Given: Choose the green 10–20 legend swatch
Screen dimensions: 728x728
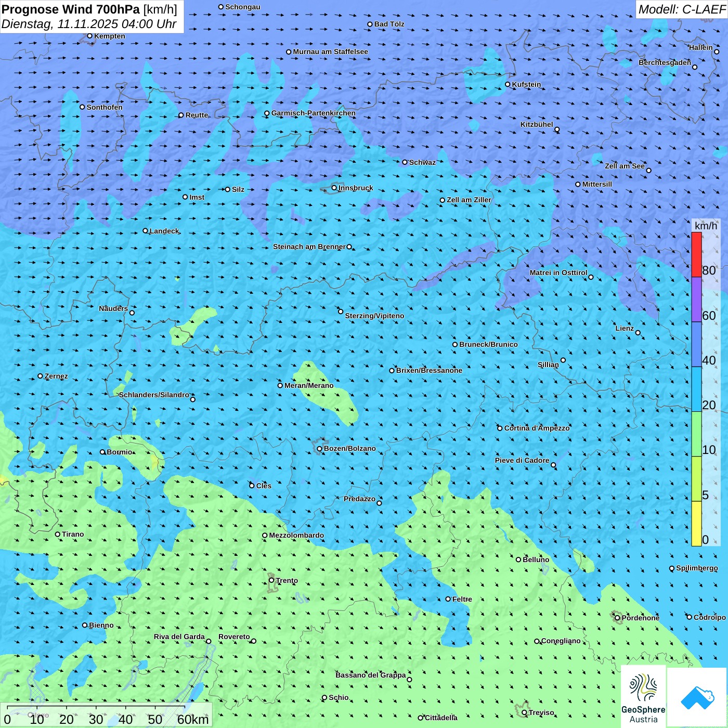Looking at the screenshot, I should pos(696,434).
